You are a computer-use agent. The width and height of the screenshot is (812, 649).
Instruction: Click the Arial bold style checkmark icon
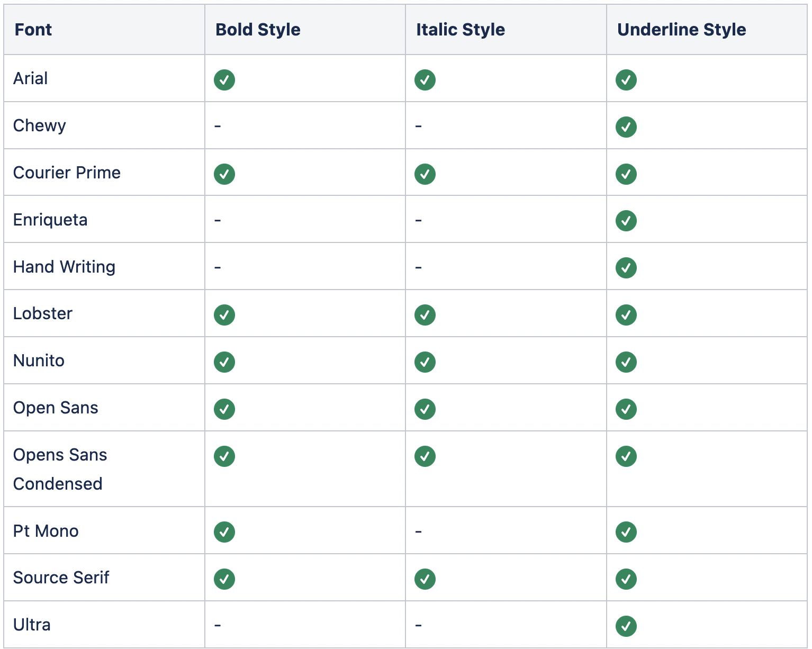(224, 80)
